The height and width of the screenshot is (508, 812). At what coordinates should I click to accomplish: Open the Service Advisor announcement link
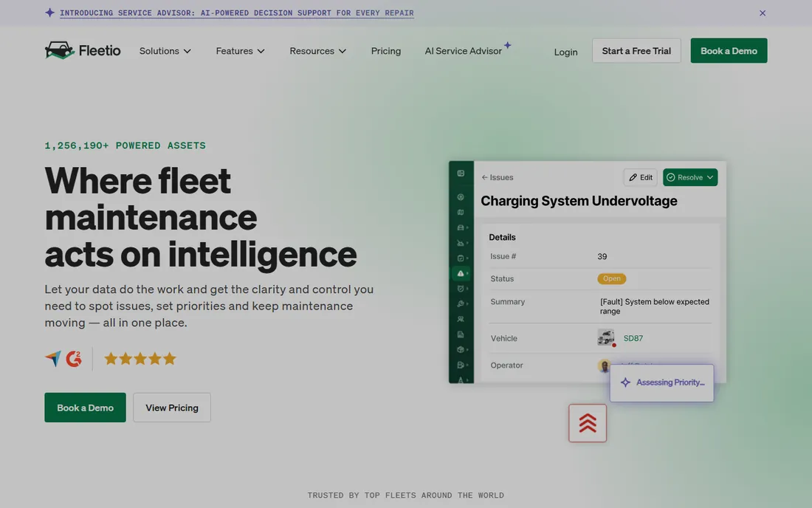pyautogui.click(x=237, y=13)
